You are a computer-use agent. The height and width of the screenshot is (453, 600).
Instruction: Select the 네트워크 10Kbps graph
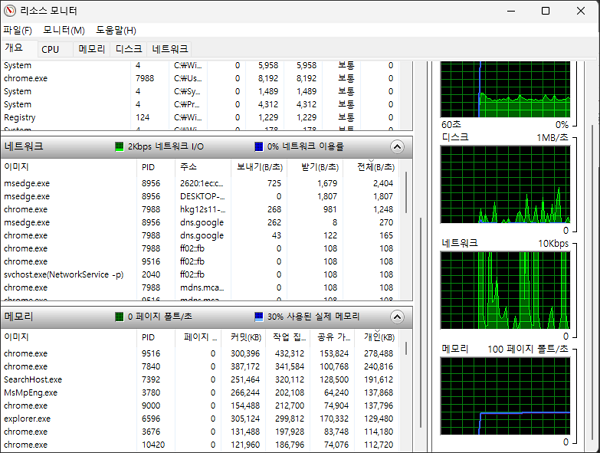tap(505, 290)
